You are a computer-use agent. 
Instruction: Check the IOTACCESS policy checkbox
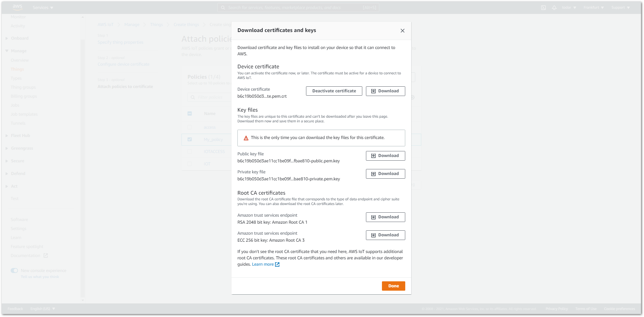(190, 151)
